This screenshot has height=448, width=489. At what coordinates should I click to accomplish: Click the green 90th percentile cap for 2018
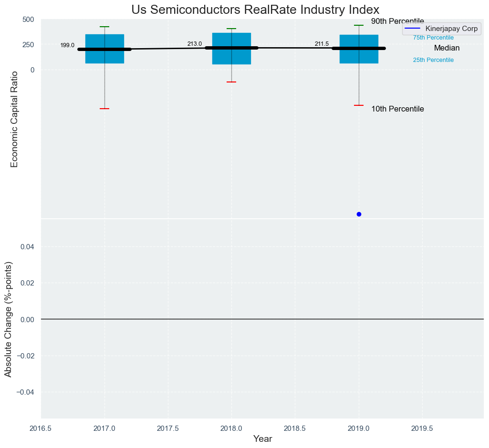(x=231, y=29)
